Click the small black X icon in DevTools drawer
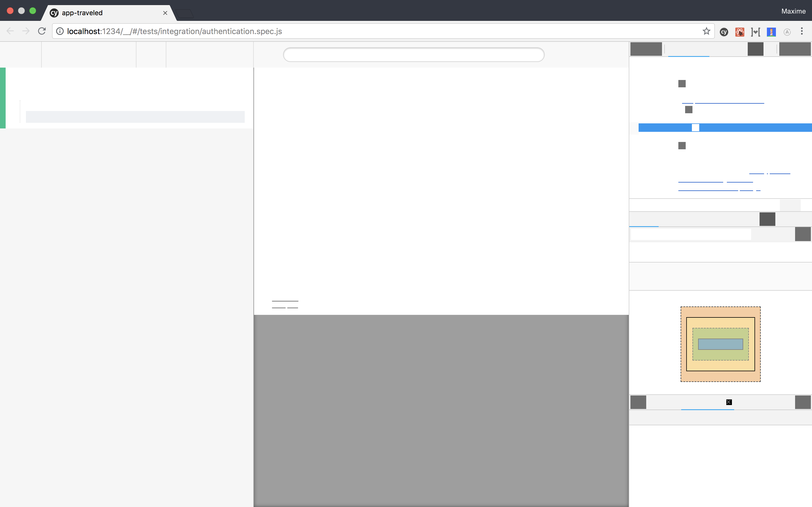The image size is (812, 507). click(x=729, y=402)
